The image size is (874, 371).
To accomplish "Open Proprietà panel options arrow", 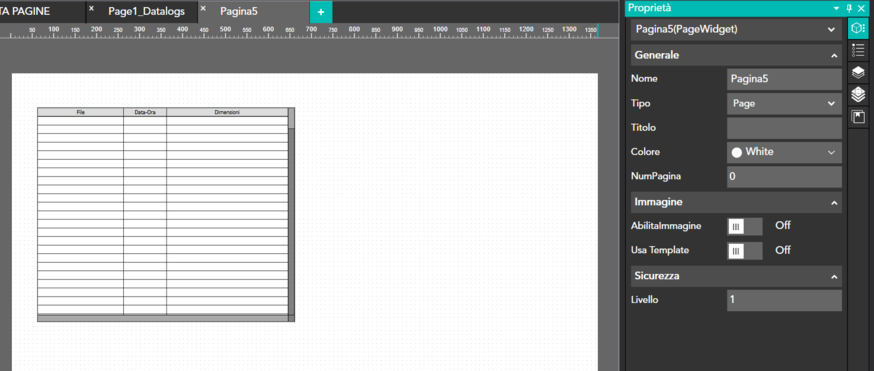I will [836, 8].
